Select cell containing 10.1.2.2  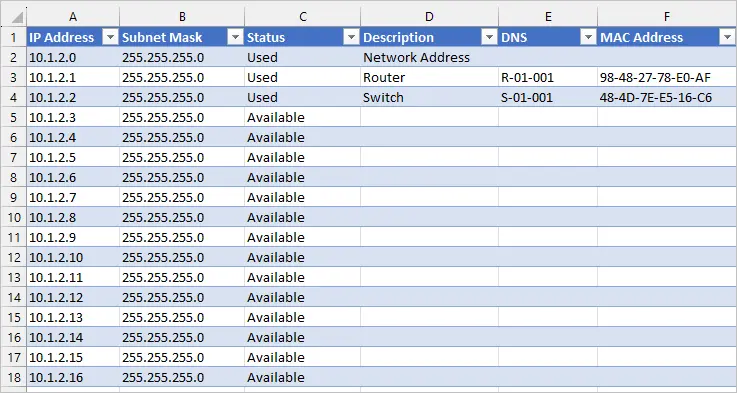click(73, 97)
